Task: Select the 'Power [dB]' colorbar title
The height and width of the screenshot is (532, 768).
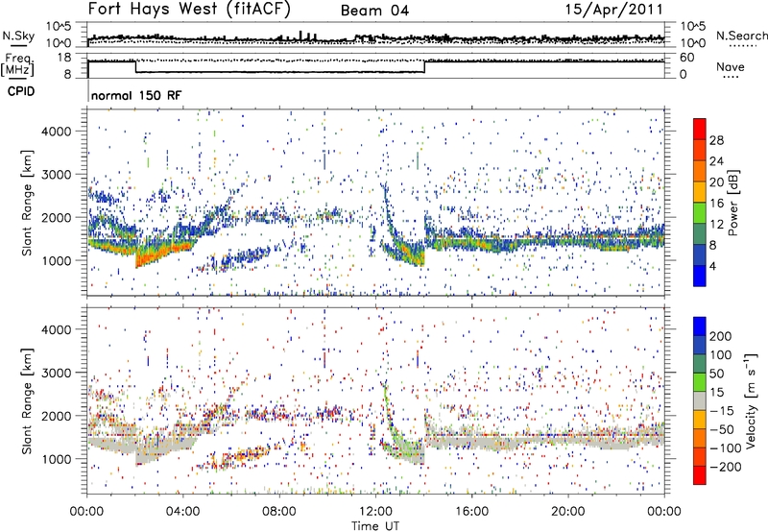Action: tap(732, 203)
